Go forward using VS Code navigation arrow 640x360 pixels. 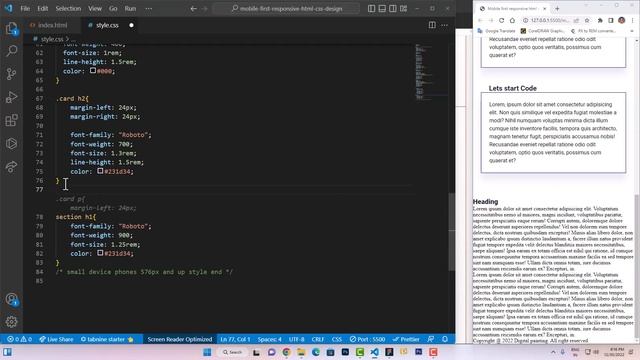pos(205,8)
